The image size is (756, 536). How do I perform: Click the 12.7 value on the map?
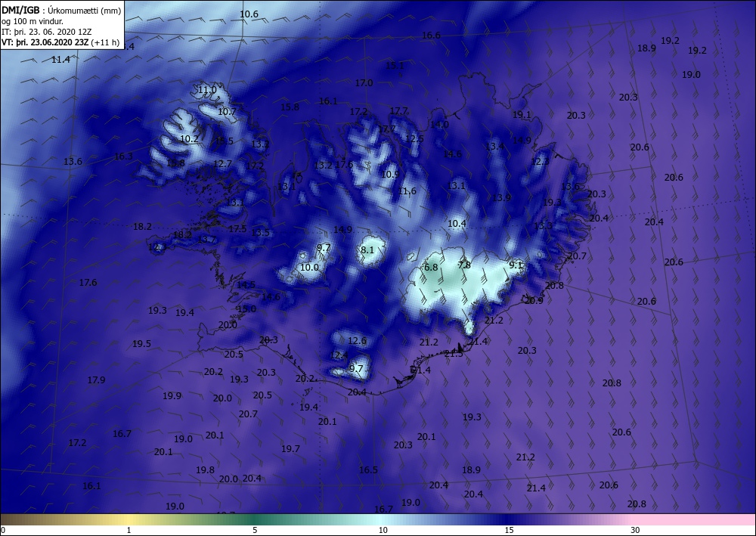222,163
